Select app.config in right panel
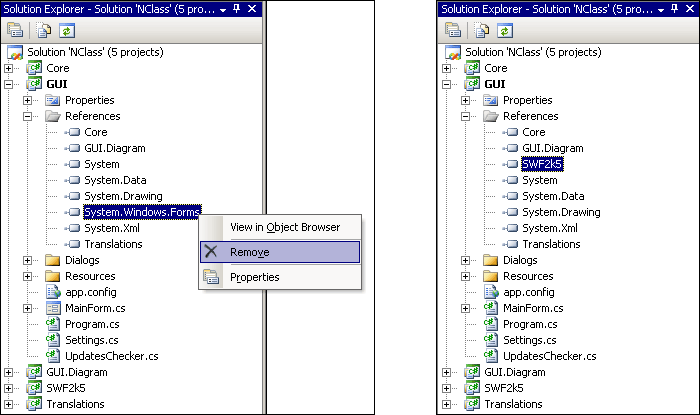The image size is (700, 415). [x=529, y=292]
